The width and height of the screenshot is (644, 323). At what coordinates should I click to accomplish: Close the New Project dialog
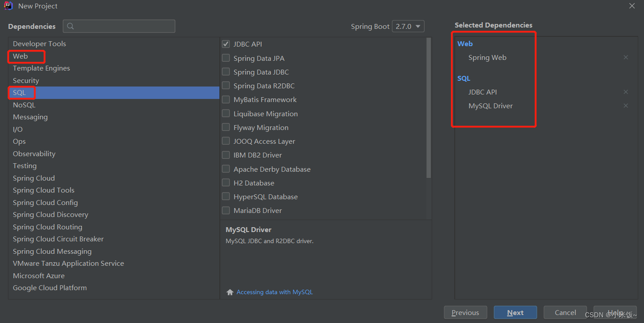632,6
